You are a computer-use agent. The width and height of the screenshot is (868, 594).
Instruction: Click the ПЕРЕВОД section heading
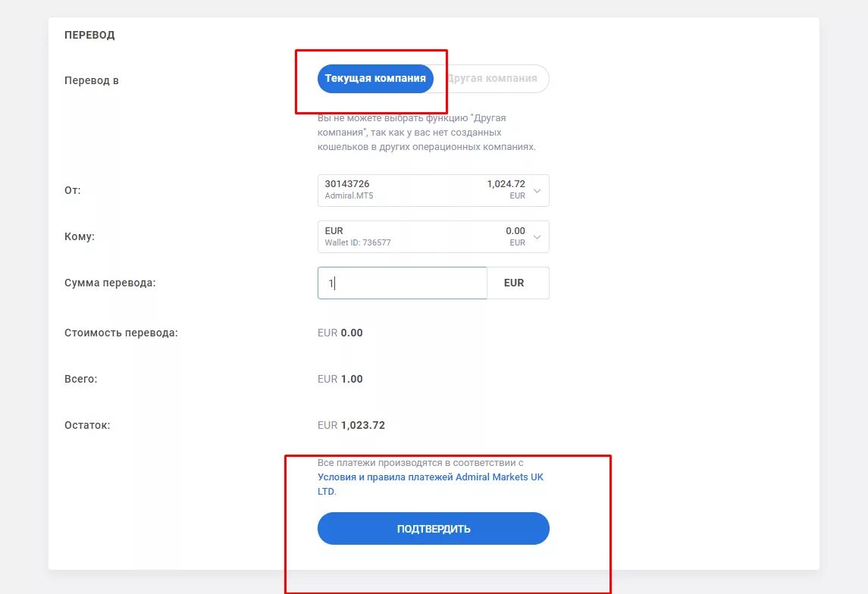pos(89,35)
